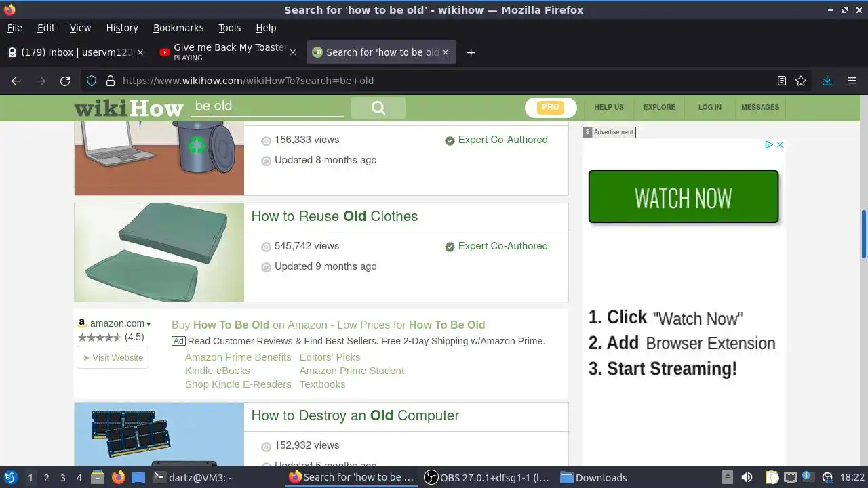Toggle reader view icon in address bar

(782, 81)
